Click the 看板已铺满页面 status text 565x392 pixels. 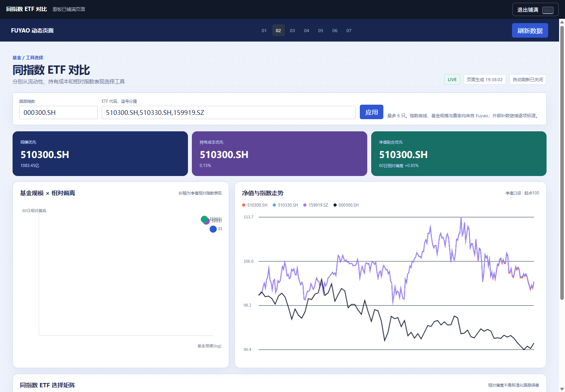click(x=69, y=9)
